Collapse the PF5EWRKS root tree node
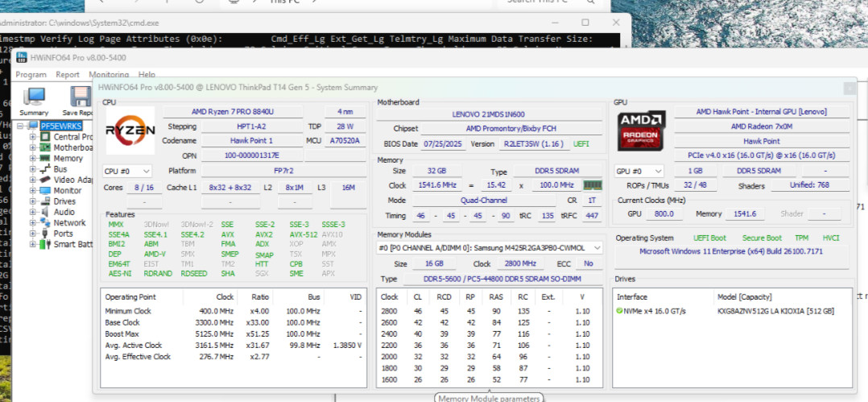Viewport: 868px width, 402px height. tap(20, 126)
